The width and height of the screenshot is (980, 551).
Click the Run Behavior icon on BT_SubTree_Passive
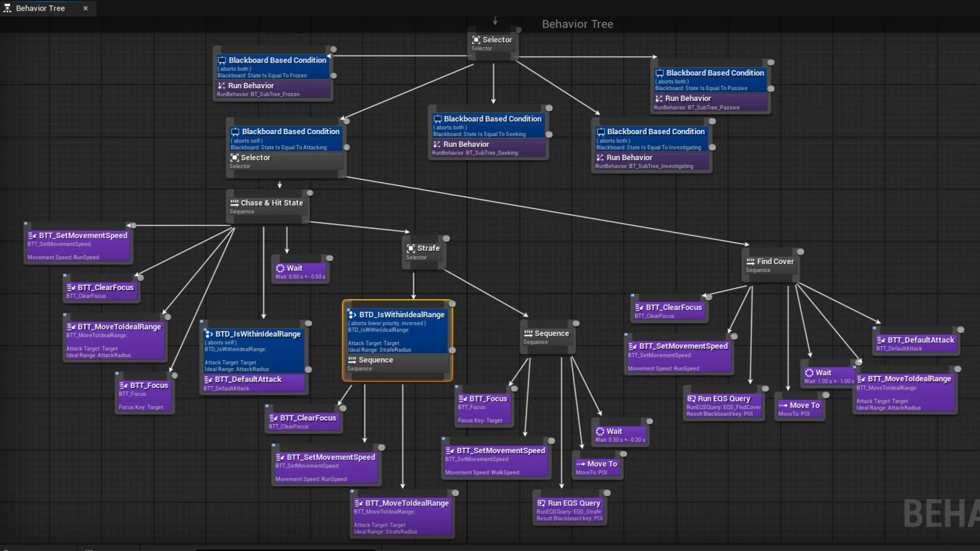pyautogui.click(x=659, y=98)
